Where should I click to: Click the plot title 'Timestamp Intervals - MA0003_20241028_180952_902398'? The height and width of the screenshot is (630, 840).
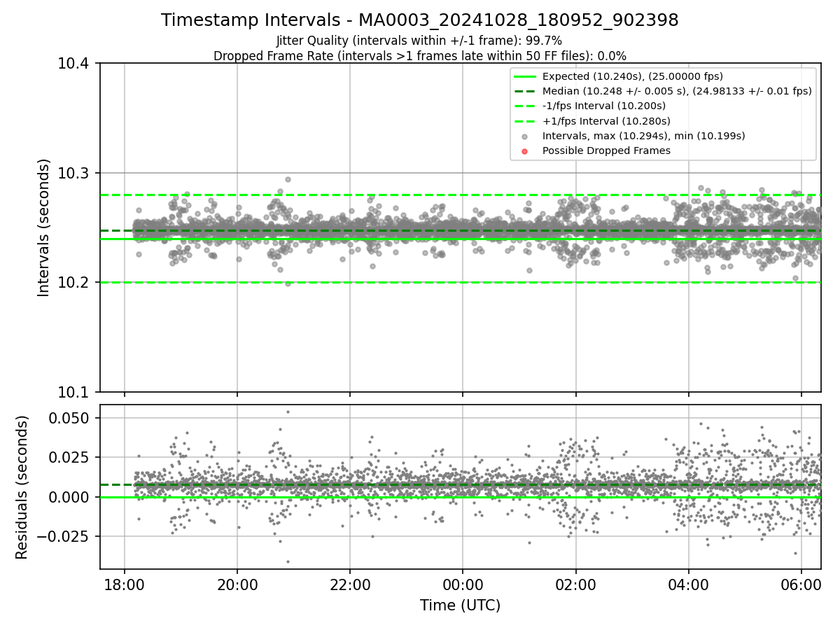[420, 20]
